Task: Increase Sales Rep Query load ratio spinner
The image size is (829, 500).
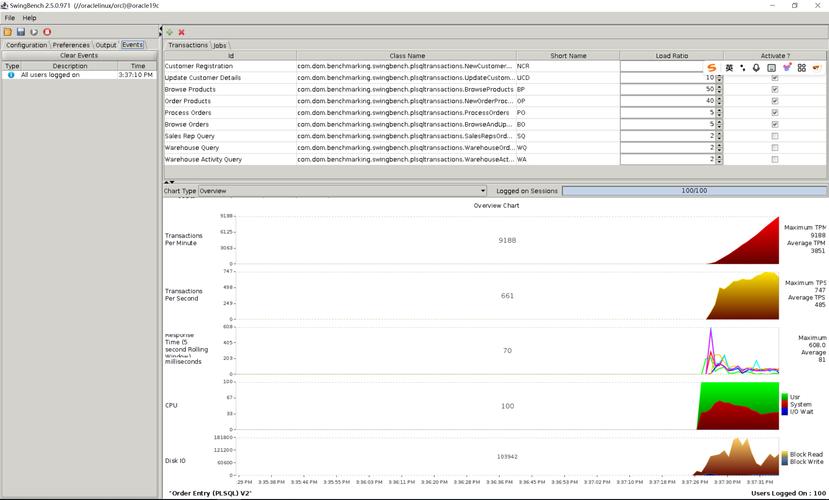Action: click(x=719, y=133)
